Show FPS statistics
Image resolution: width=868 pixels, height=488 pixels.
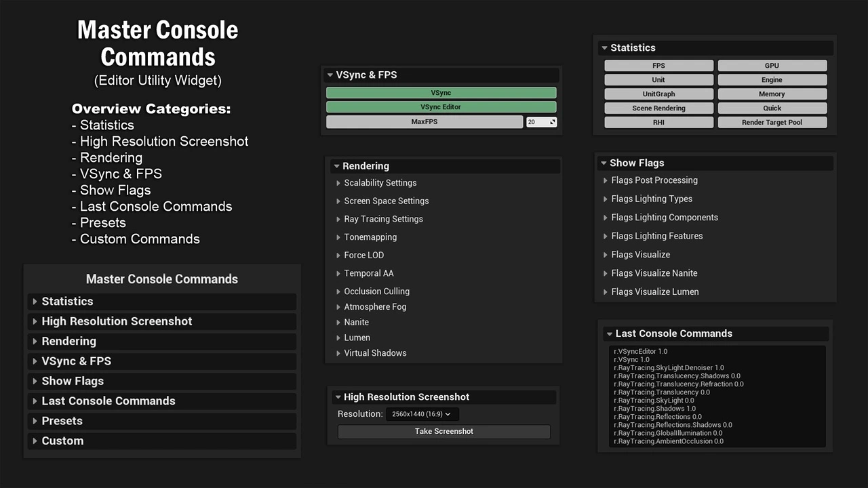(658, 66)
